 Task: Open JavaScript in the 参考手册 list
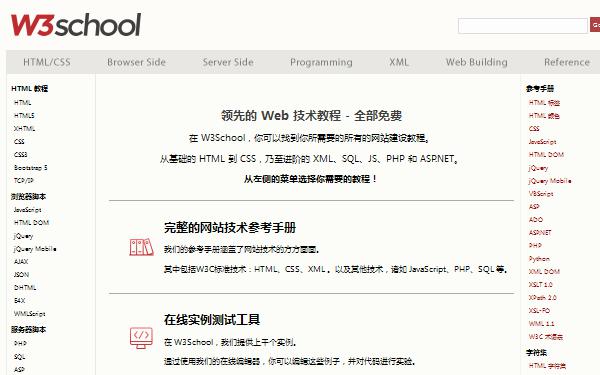point(543,142)
